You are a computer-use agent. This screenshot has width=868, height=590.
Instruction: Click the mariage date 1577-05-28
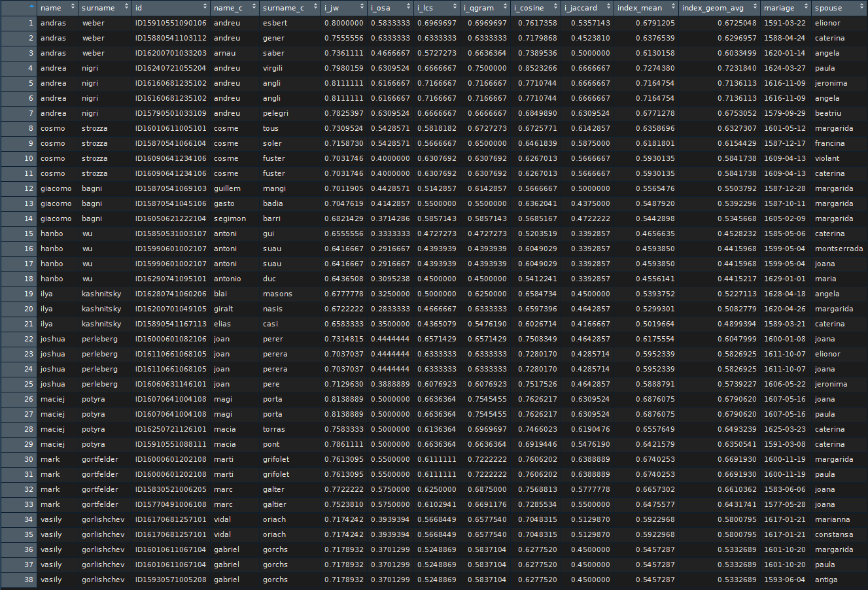click(784, 504)
